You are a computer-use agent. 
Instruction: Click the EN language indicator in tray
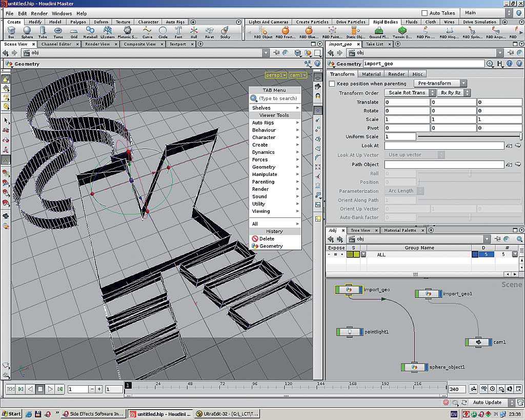(454, 414)
